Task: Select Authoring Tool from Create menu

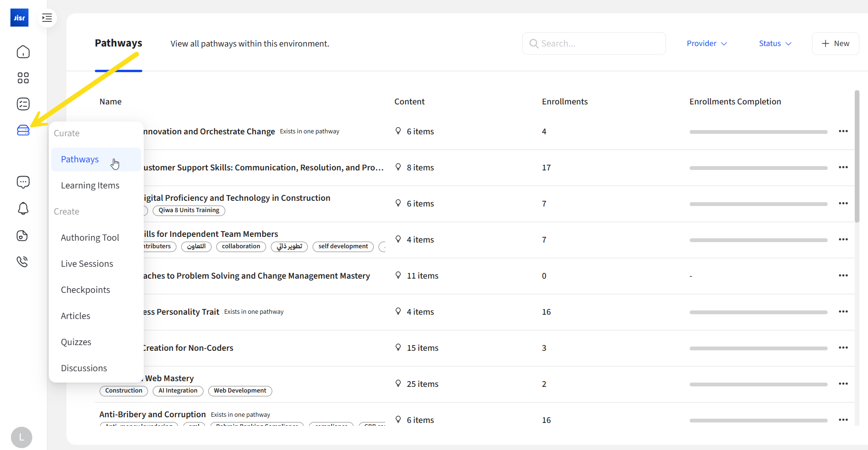Action: click(x=90, y=238)
